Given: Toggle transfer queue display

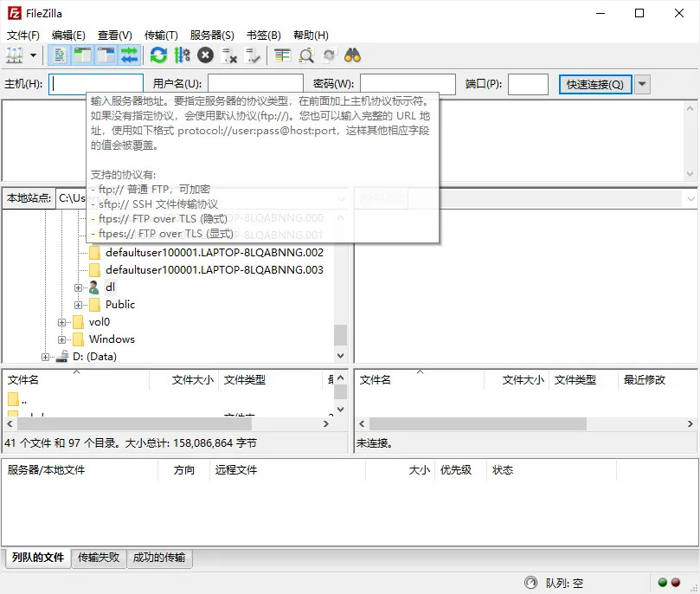Looking at the screenshot, I should coord(130,55).
